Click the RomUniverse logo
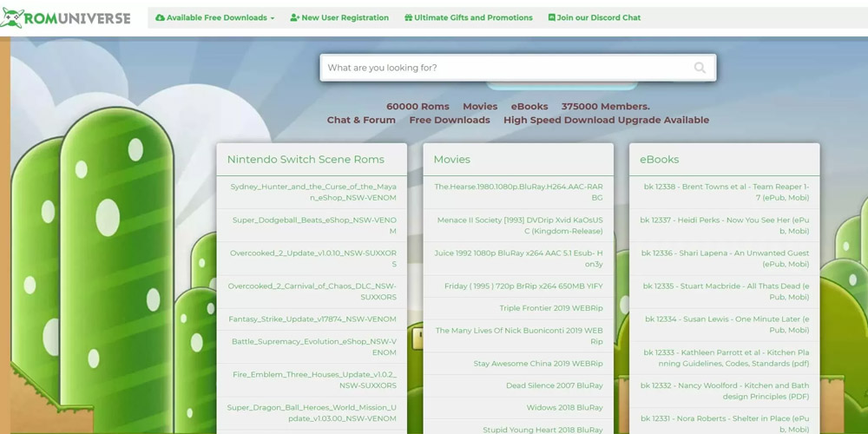Viewport: 868px width, 434px height. coord(66,17)
